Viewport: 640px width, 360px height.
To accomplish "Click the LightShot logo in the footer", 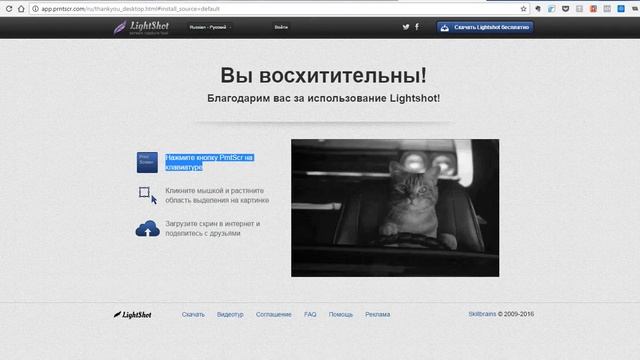I will pyautogui.click(x=133, y=314).
